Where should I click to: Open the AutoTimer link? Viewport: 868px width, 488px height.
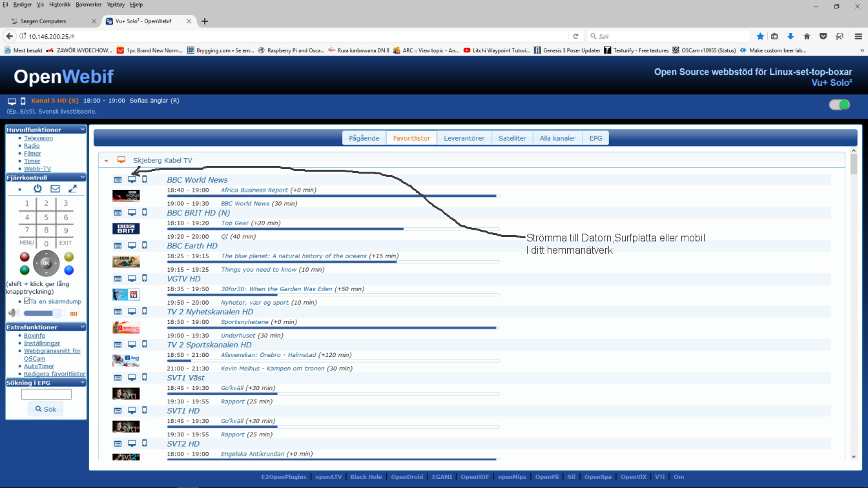coord(39,366)
